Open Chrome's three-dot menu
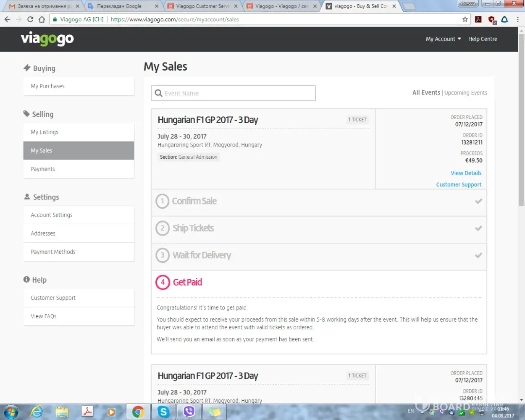The width and height of the screenshot is (525, 420). [518, 19]
